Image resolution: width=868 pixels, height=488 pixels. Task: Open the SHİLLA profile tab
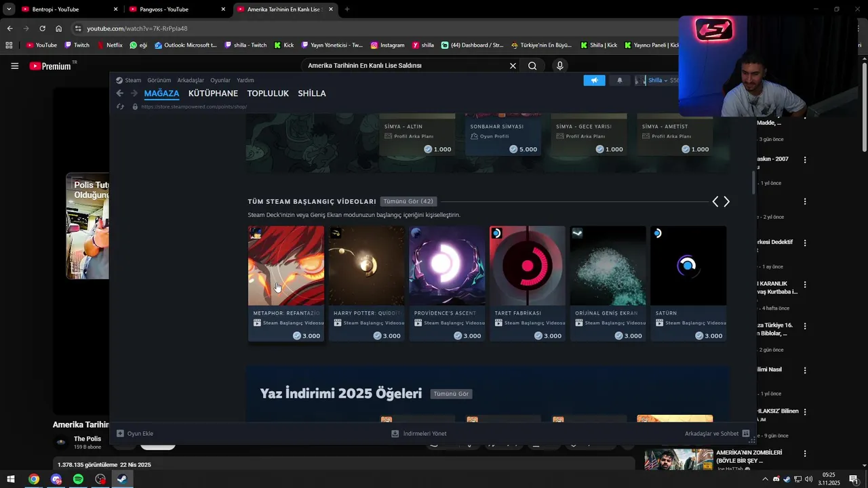point(312,94)
